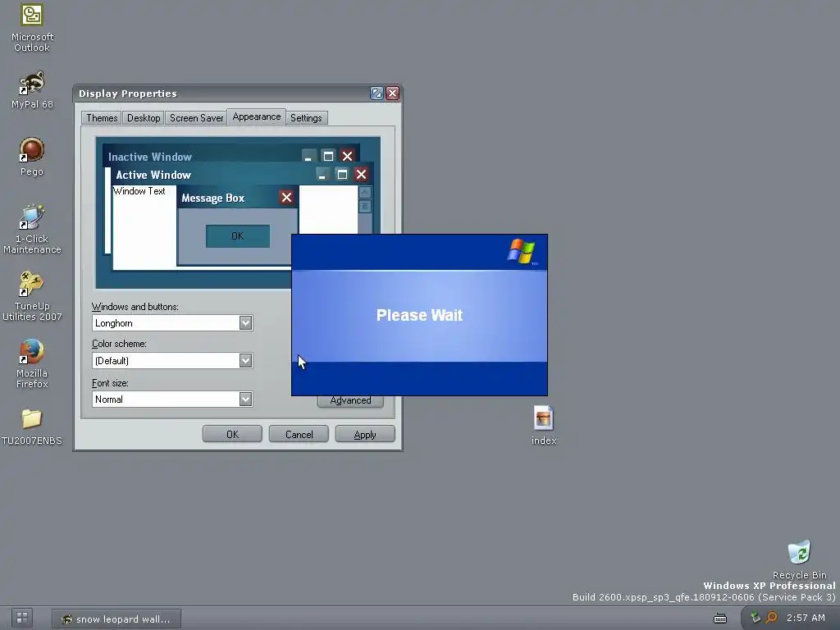Select the Appearance tab

[x=257, y=116]
